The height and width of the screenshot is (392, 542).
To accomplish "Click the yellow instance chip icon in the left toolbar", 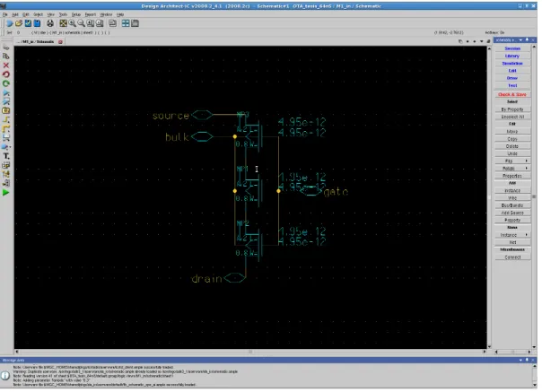I will point(6,110).
